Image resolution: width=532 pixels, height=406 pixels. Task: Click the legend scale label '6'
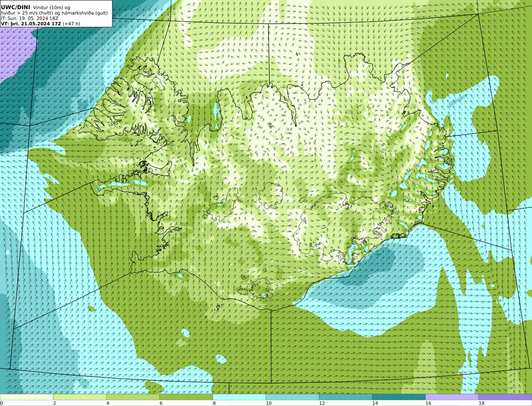pyautogui.click(x=161, y=403)
